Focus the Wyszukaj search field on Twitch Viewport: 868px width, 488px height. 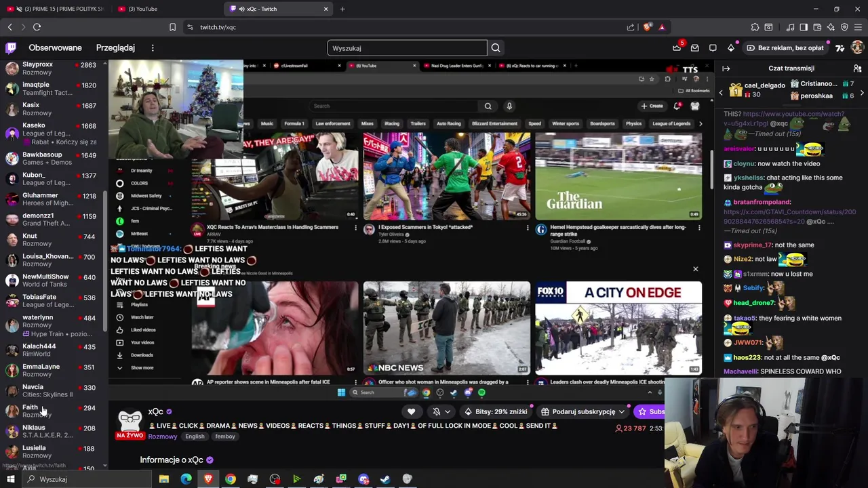407,48
